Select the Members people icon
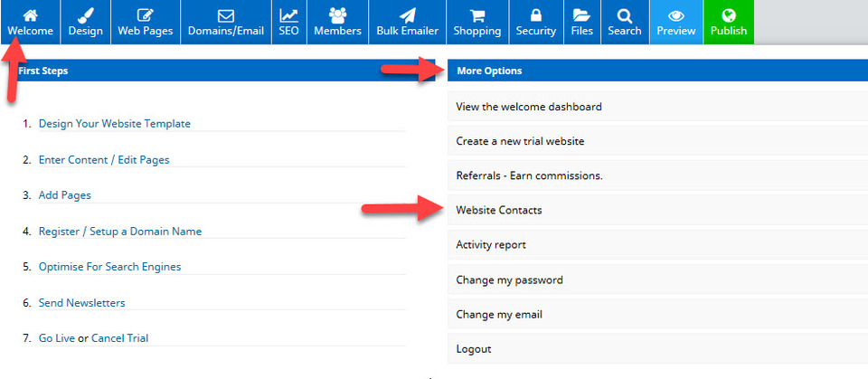 [337, 15]
